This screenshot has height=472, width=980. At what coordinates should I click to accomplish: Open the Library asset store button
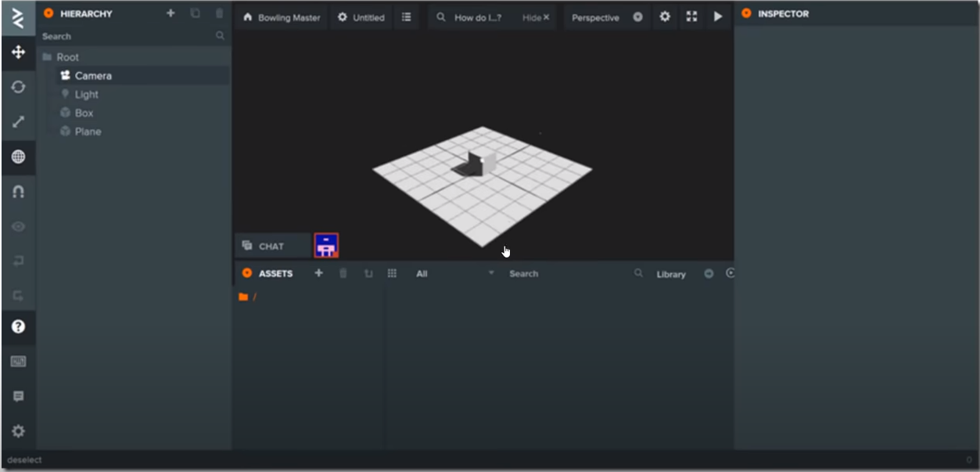(x=671, y=274)
